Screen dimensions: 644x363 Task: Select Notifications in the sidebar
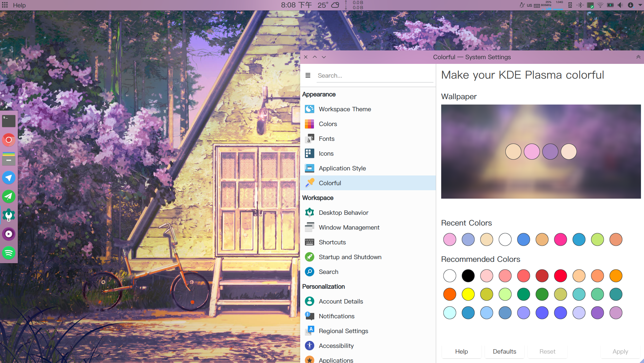(368, 316)
